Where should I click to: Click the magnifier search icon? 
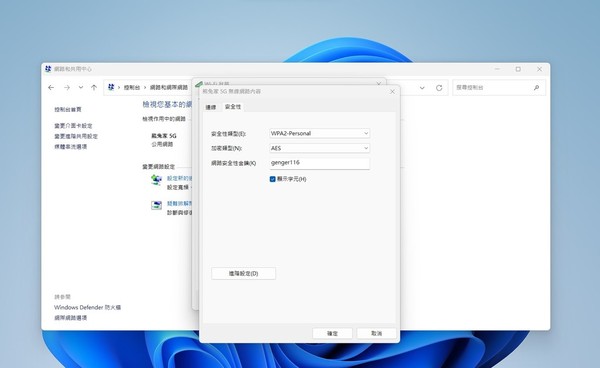[x=536, y=88]
